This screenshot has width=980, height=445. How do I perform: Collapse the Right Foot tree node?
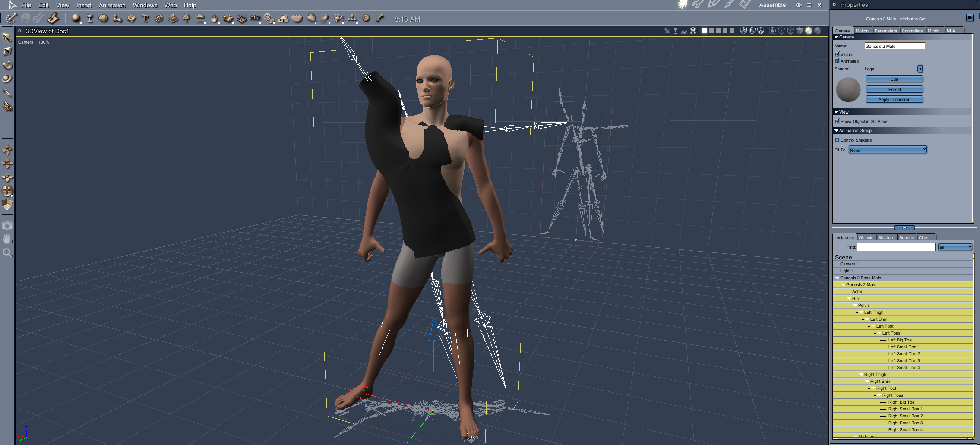coord(873,388)
